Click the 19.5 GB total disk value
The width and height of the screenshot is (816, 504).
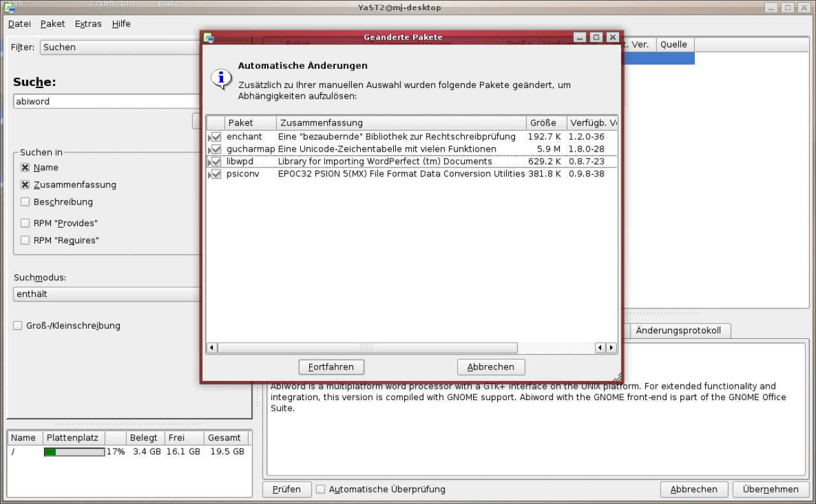pos(227,452)
